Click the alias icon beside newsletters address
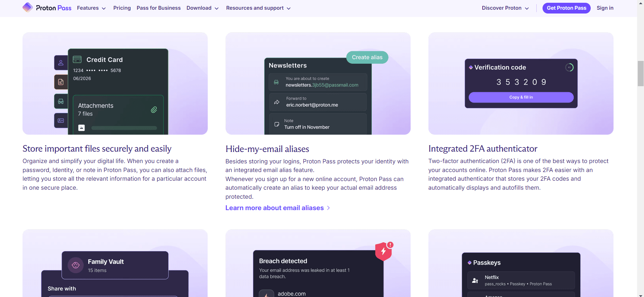 pos(276,82)
